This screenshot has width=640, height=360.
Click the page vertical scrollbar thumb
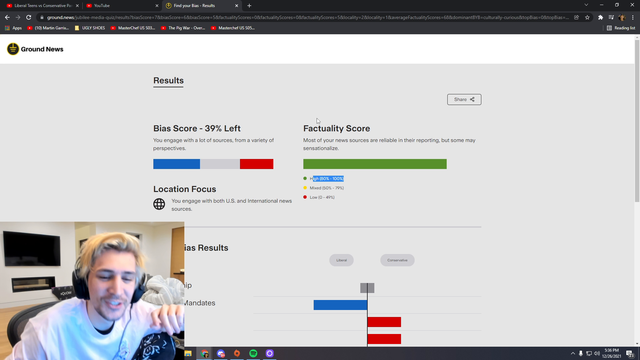click(x=637, y=120)
